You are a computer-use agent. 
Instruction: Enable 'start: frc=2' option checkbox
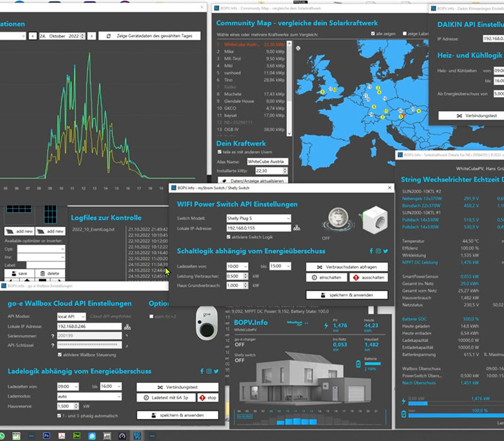pos(151,316)
